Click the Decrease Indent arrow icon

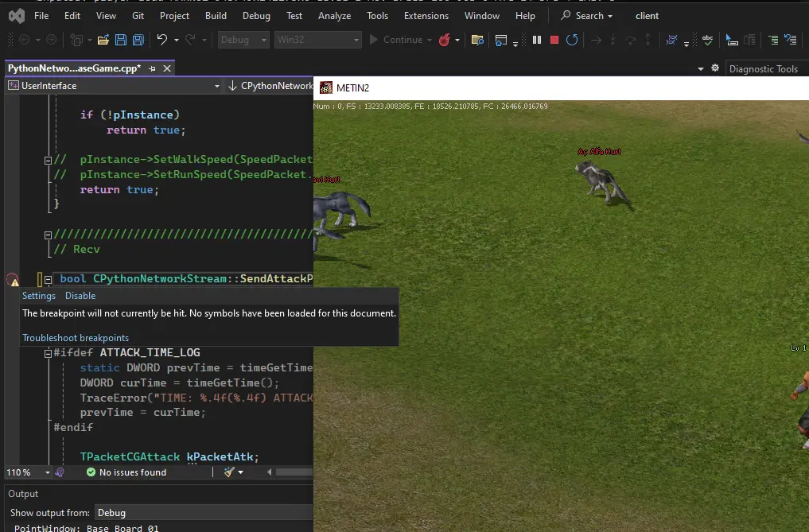point(791,40)
